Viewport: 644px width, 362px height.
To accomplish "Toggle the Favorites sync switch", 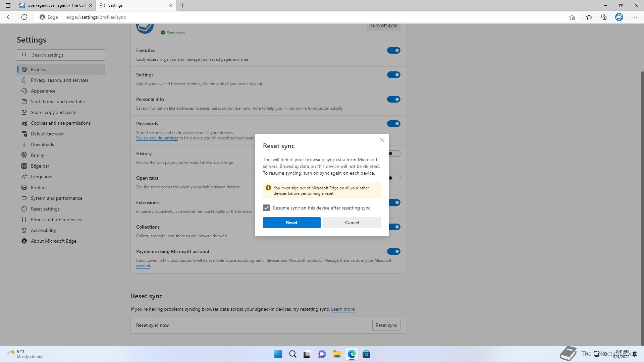I will (393, 50).
